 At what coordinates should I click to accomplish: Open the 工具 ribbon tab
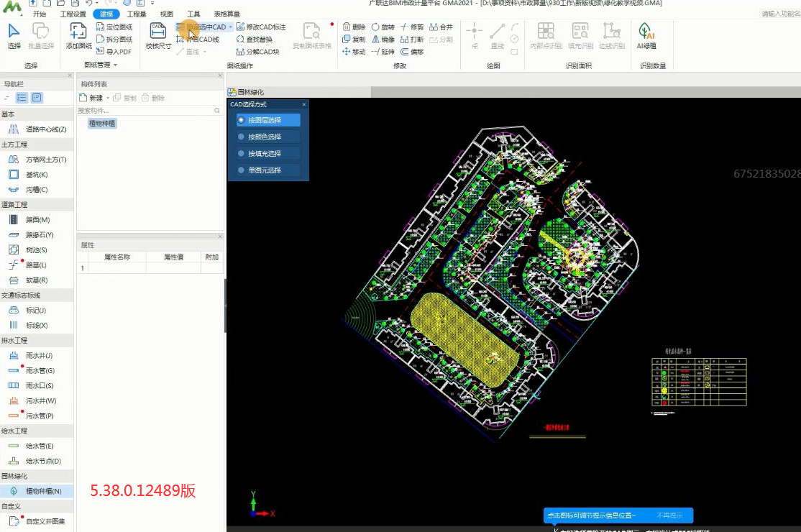pos(193,14)
